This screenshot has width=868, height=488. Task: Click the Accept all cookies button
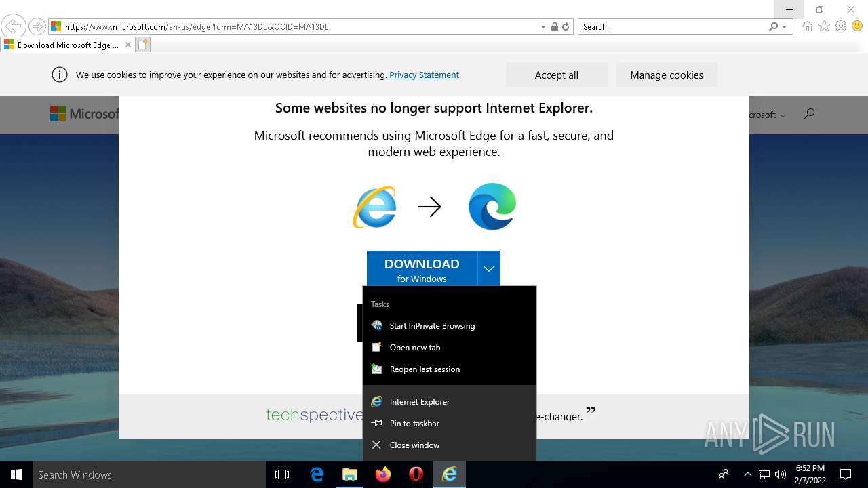(557, 75)
